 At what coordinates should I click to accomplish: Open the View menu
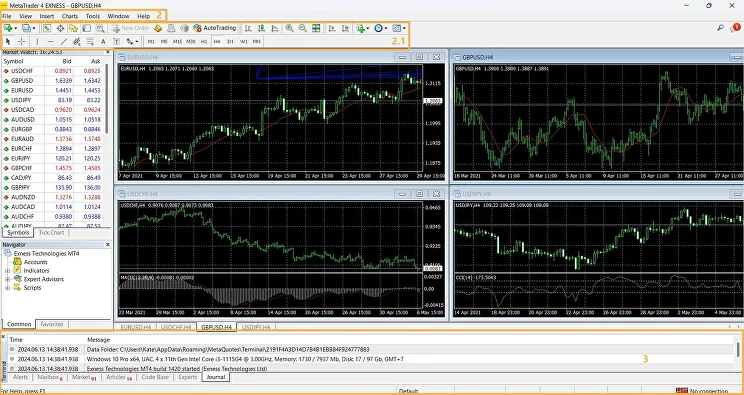(26, 16)
